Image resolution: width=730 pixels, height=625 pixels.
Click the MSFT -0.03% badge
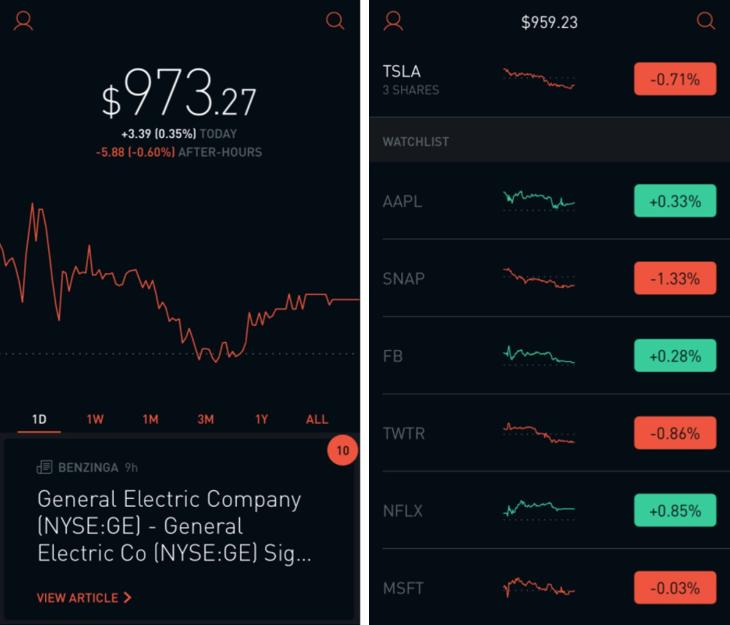coord(675,588)
